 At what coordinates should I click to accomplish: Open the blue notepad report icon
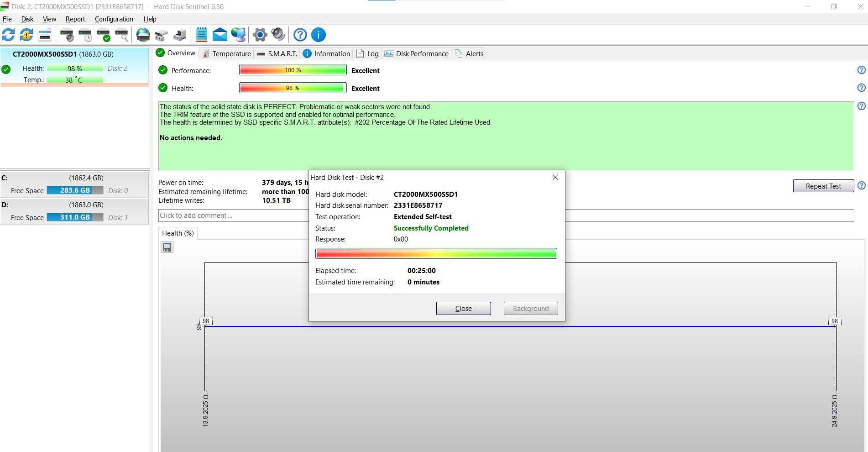(201, 35)
